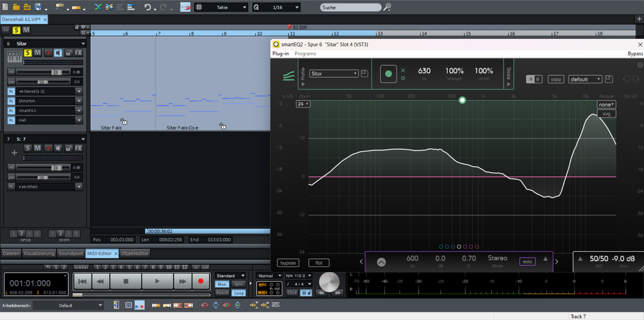Screen dimensions: 644x320
Task: Switch to the Soundpool tab
Action: point(71,254)
